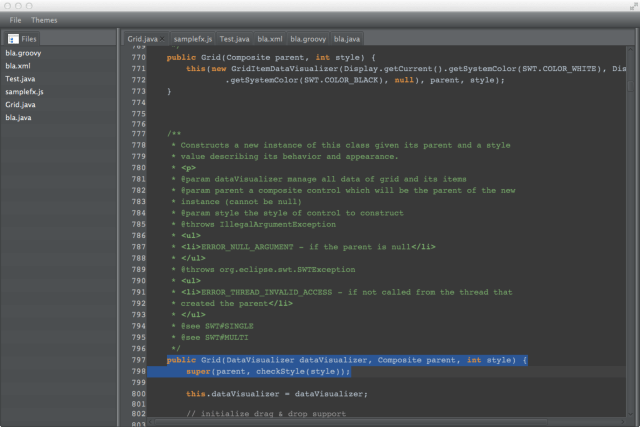Switch to the samplefx.js editor tab
Viewport: 640px width, 427px height.
click(193, 39)
